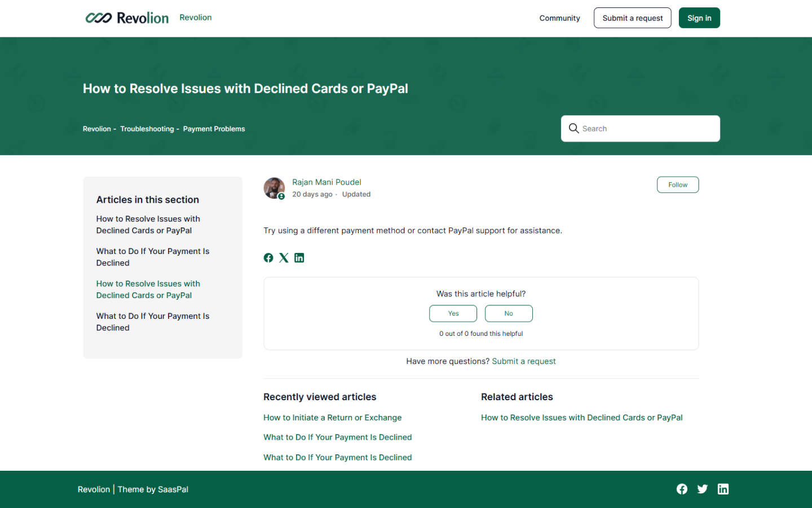Image resolution: width=812 pixels, height=508 pixels.
Task: Click author avatar thumbnail
Action: [x=274, y=188]
